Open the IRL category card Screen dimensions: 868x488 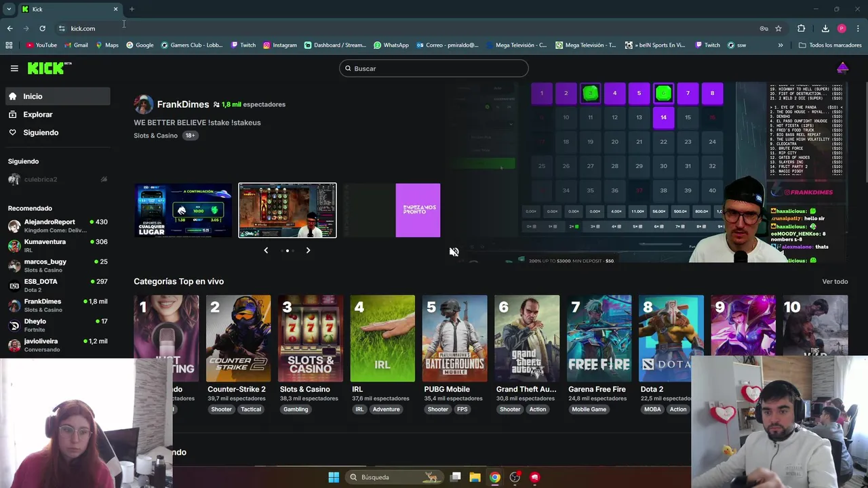(x=382, y=338)
